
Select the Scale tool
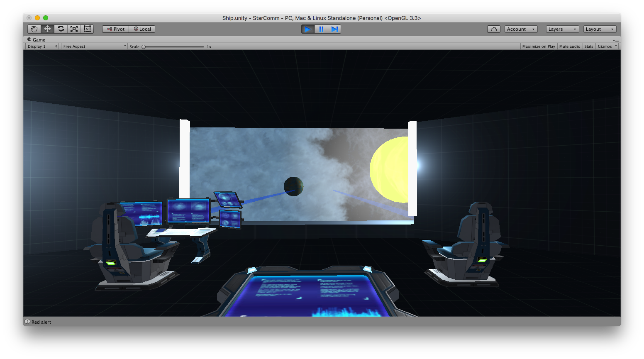[x=74, y=29]
